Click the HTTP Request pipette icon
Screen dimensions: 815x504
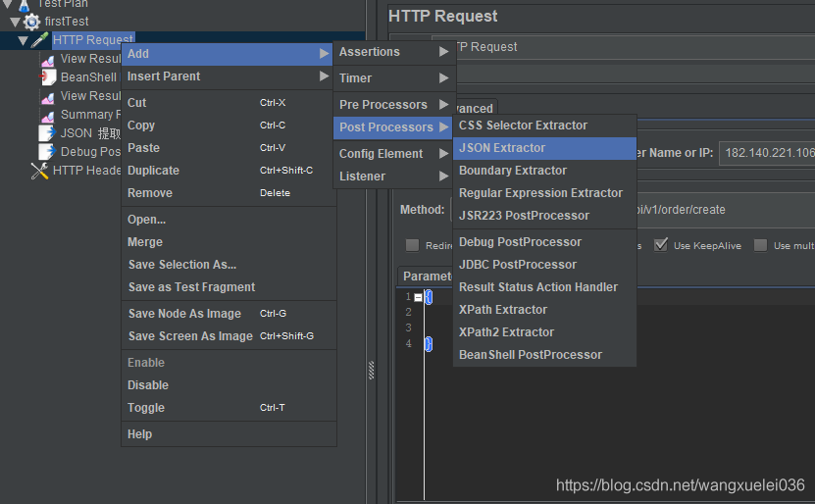click(x=39, y=40)
